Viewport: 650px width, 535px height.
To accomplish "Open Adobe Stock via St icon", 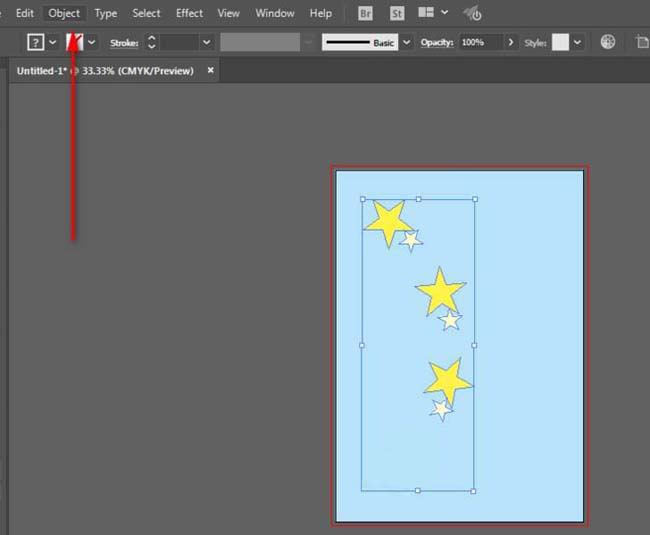I will (397, 14).
